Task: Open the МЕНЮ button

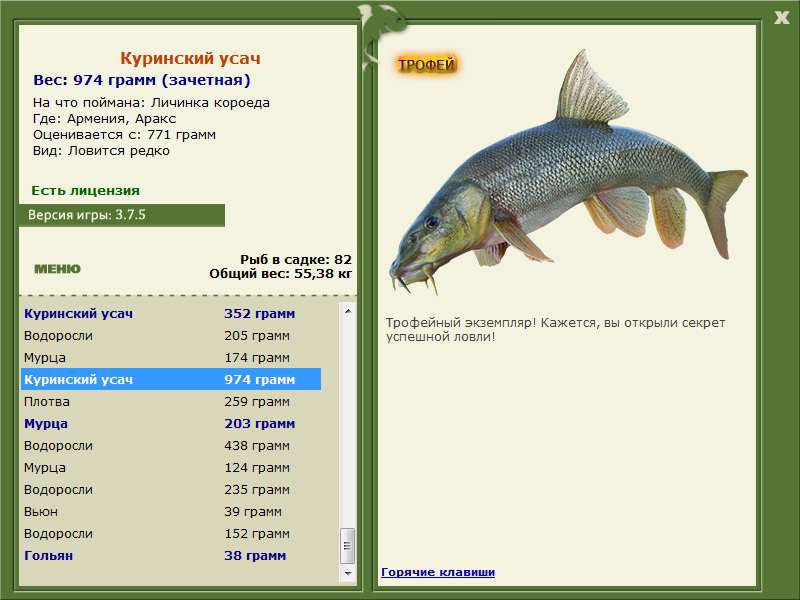Action: pyautogui.click(x=57, y=269)
